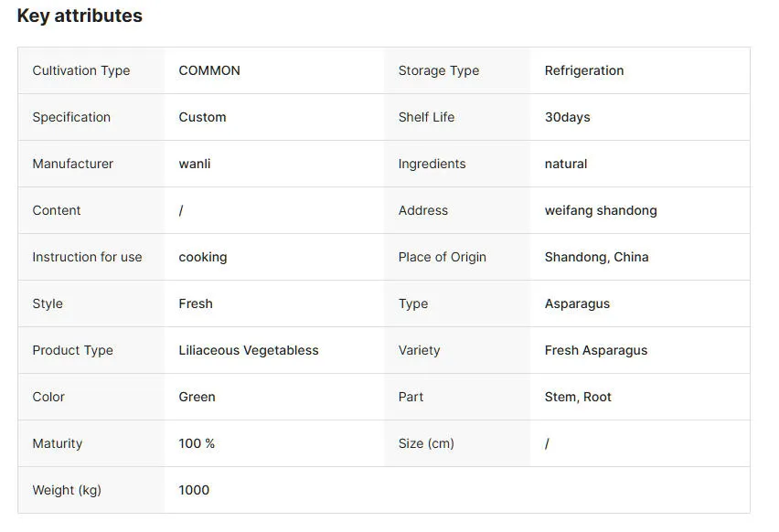Select the Shandong, China origin value
The image size is (779, 532).
596,257
